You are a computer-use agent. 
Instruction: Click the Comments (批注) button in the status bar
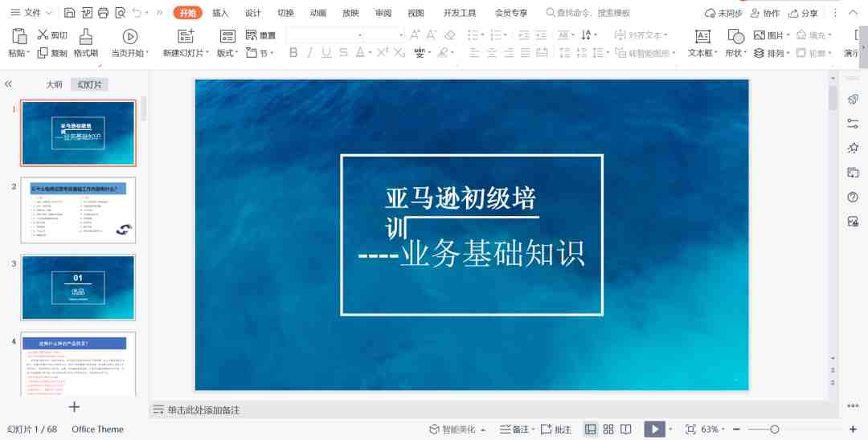(x=556, y=429)
